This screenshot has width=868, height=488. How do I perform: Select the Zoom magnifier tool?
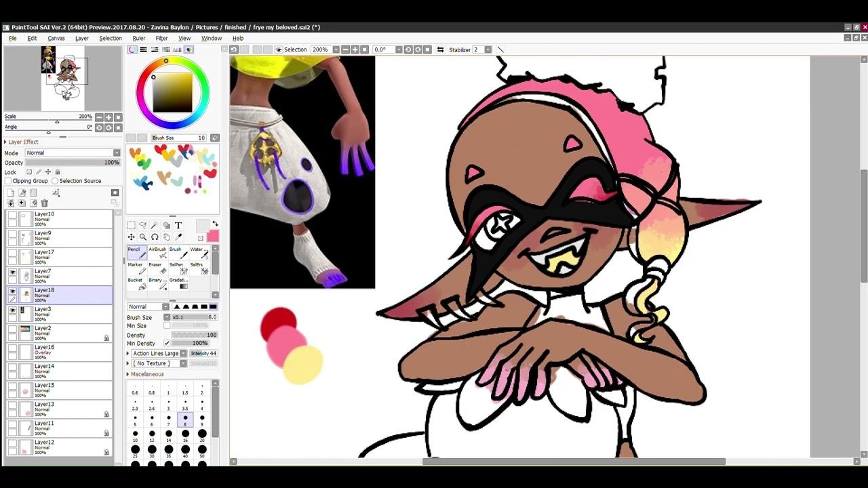[143, 237]
